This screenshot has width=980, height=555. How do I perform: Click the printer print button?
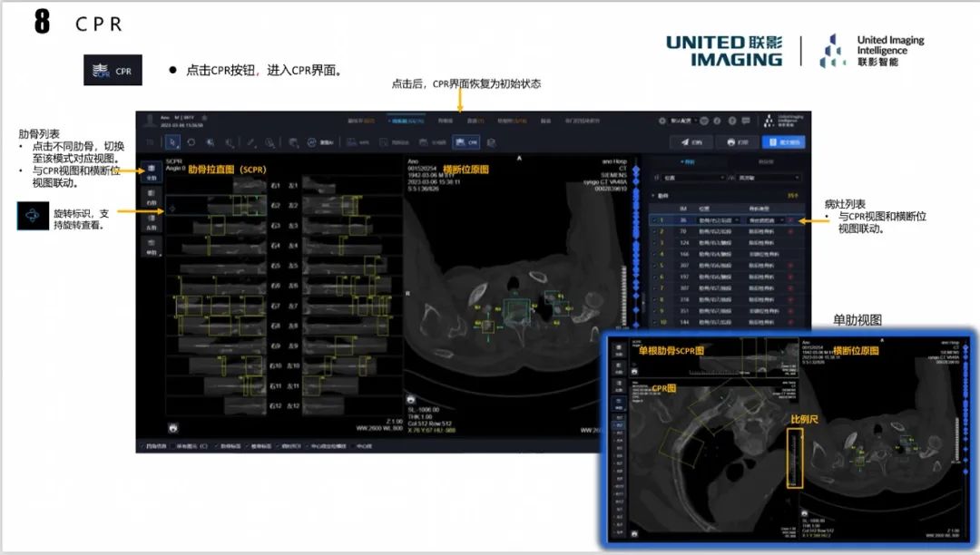(x=738, y=142)
